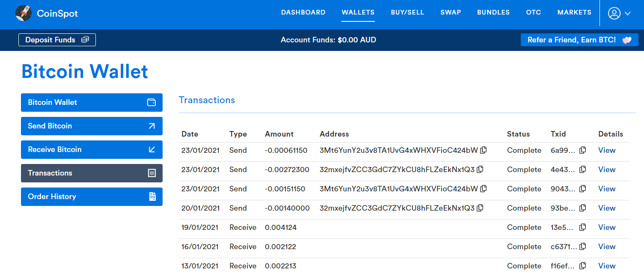Click the Txid column header
The width and height of the screenshot is (644, 280).
[x=558, y=134]
